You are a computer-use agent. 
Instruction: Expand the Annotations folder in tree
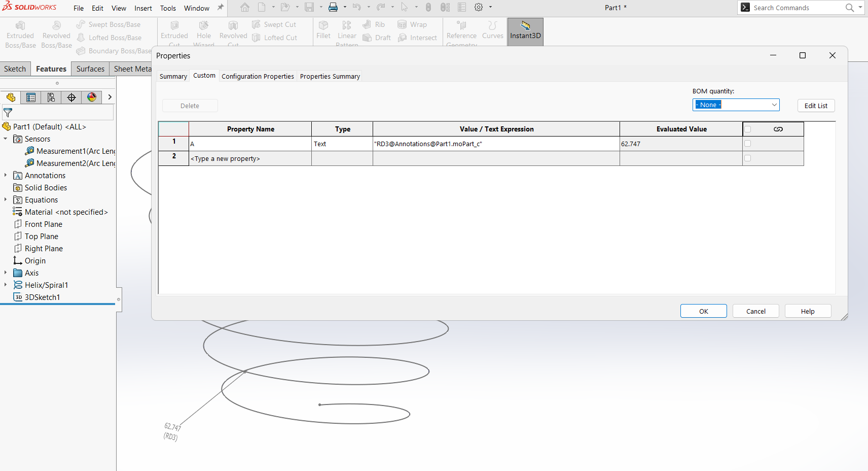click(6, 175)
